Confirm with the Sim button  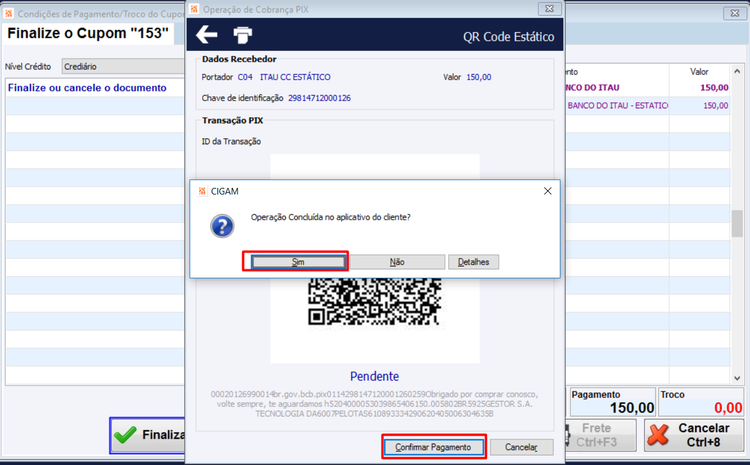coord(298,262)
